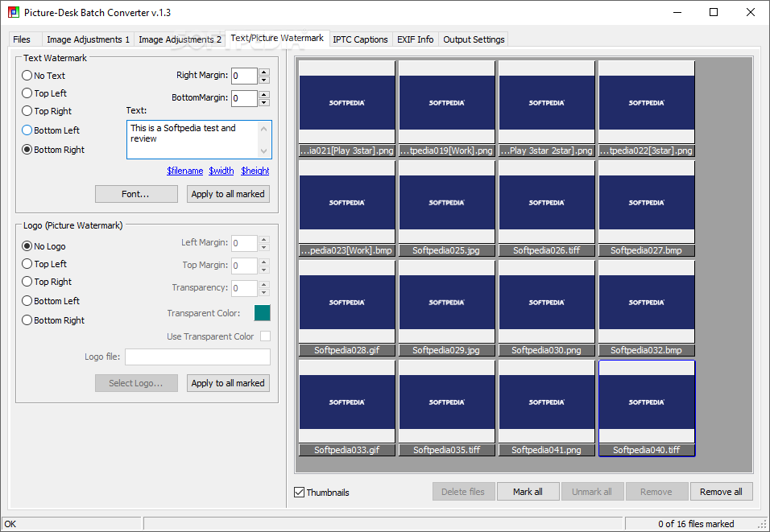Insert the $width variable link
The width and height of the screenshot is (770, 532).
pyautogui.click(x=221, y=171)
